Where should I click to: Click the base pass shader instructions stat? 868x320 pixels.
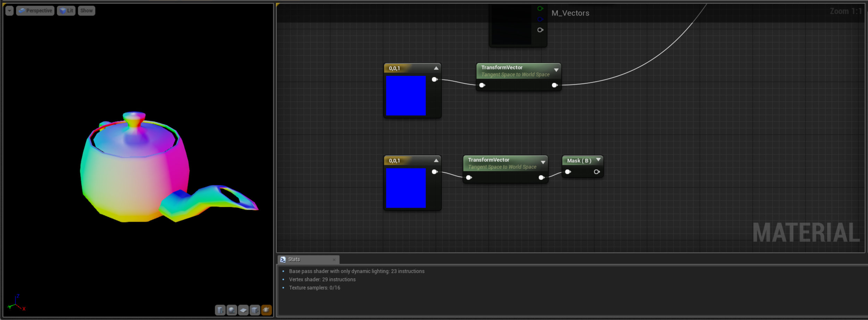[x=357, y=271]
